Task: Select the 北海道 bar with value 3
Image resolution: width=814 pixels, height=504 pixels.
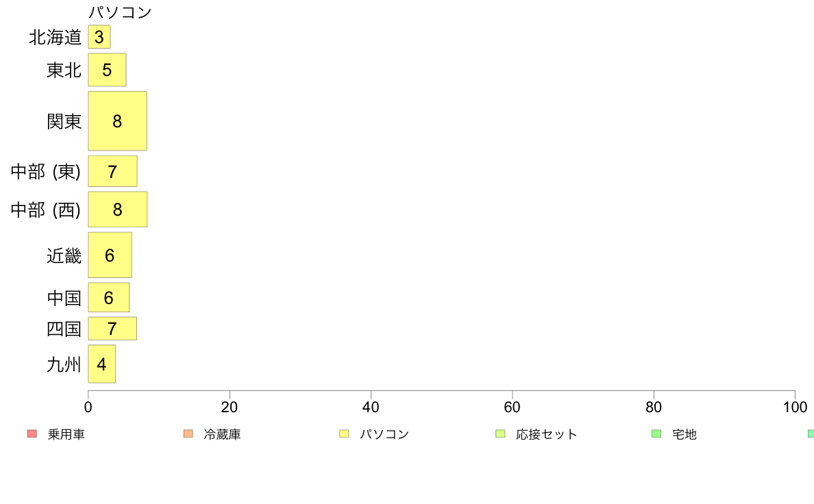Action: tap(99, 37)
